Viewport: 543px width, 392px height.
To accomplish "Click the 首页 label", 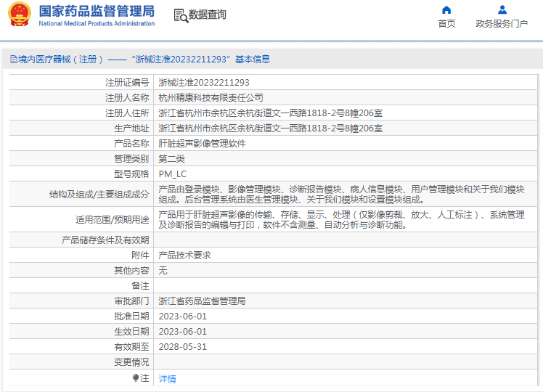I will pos(446,23).
